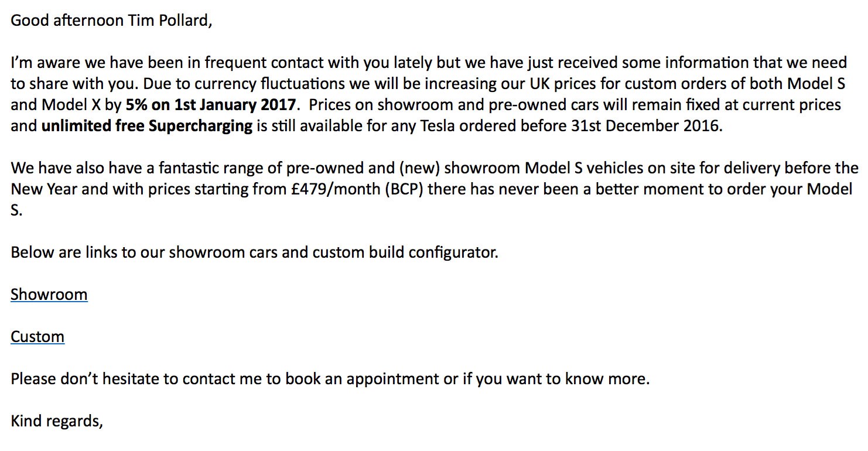Click the words 'Please don't hesitate'

tap(86, 380)
